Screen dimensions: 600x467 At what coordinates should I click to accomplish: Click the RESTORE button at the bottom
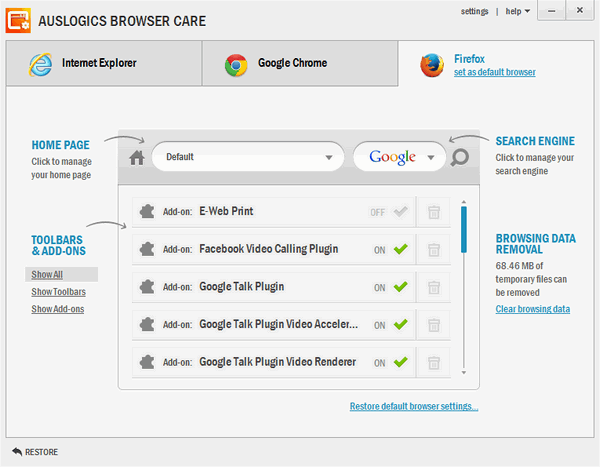click(35, 452)
